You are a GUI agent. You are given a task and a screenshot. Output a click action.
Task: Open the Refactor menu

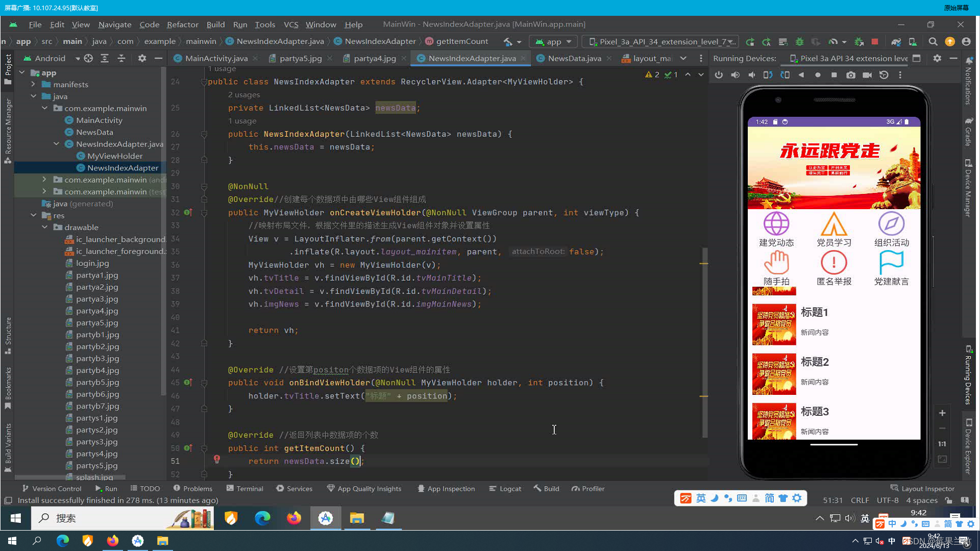pyautogui.click(x=182, y=24)
